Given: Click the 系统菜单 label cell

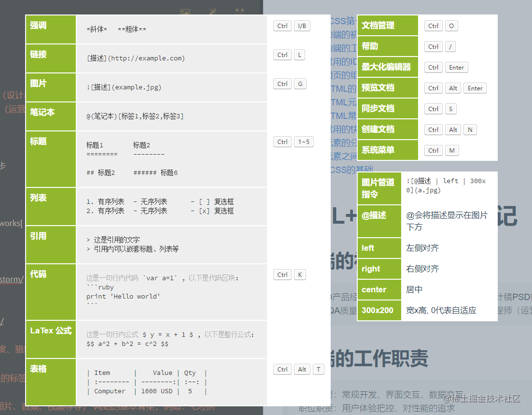Looking at the screenshot, I should (x=388, y=150).
